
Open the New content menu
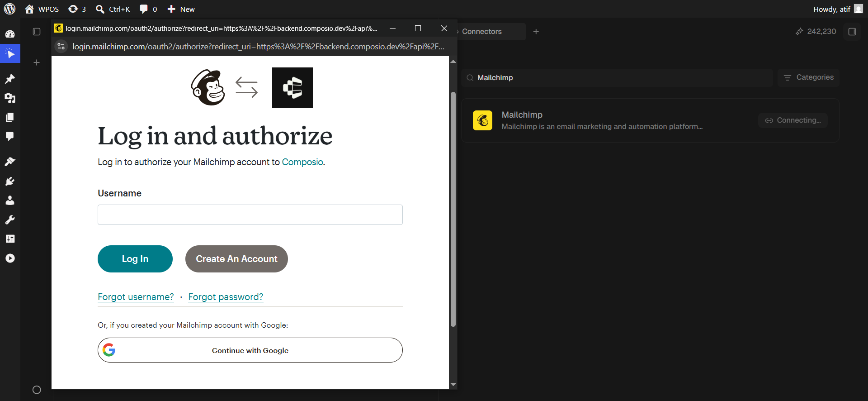click(181, 9)
